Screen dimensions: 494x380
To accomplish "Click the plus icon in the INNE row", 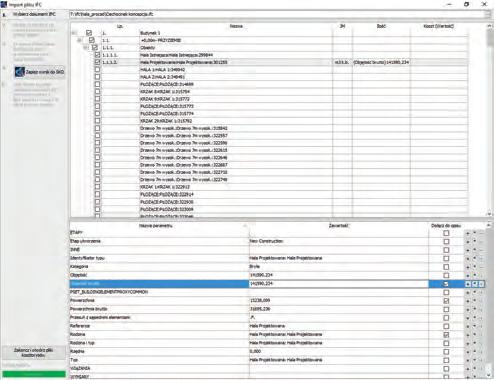I will click(468, 250).
